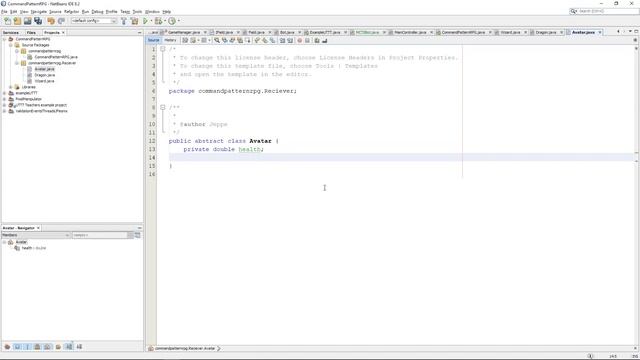
Task: Click in the top-right Search field
Action: [x=608, y=11]
